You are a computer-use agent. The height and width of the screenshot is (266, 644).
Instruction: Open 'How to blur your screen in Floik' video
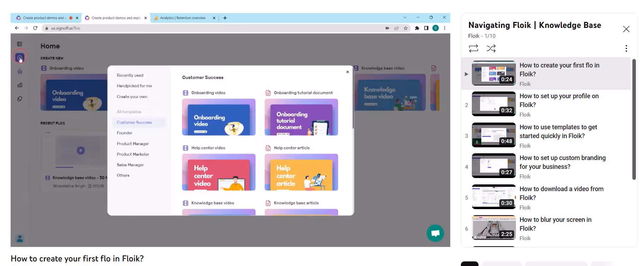555,224
